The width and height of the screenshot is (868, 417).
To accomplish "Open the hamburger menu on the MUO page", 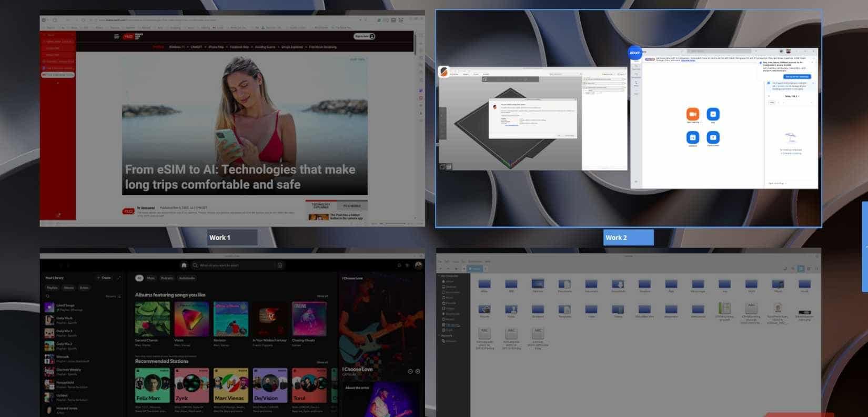I will pyautogui.click(x=116, y=36).
